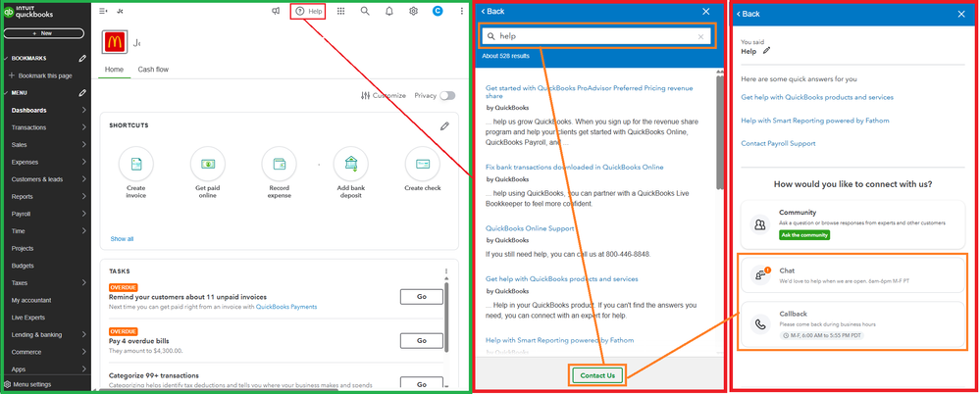This screenshot has width=980, height=394.
Task: Select the Callback contact option
Action: (852, 324)
